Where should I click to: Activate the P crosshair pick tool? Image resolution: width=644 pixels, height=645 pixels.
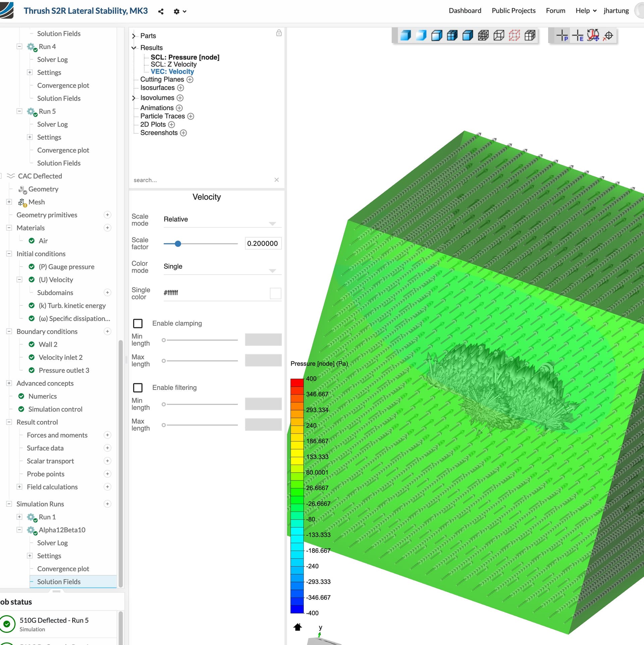click(562, 36)
